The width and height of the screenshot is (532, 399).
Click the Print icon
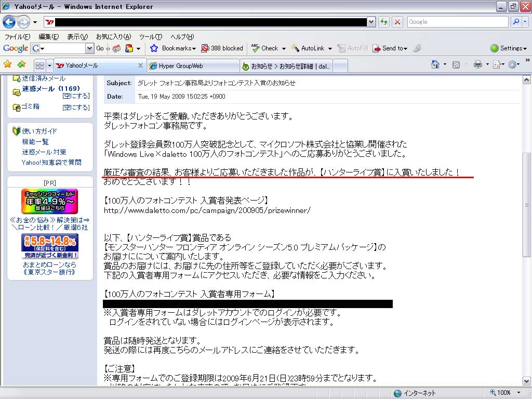[x=478, y=64]
